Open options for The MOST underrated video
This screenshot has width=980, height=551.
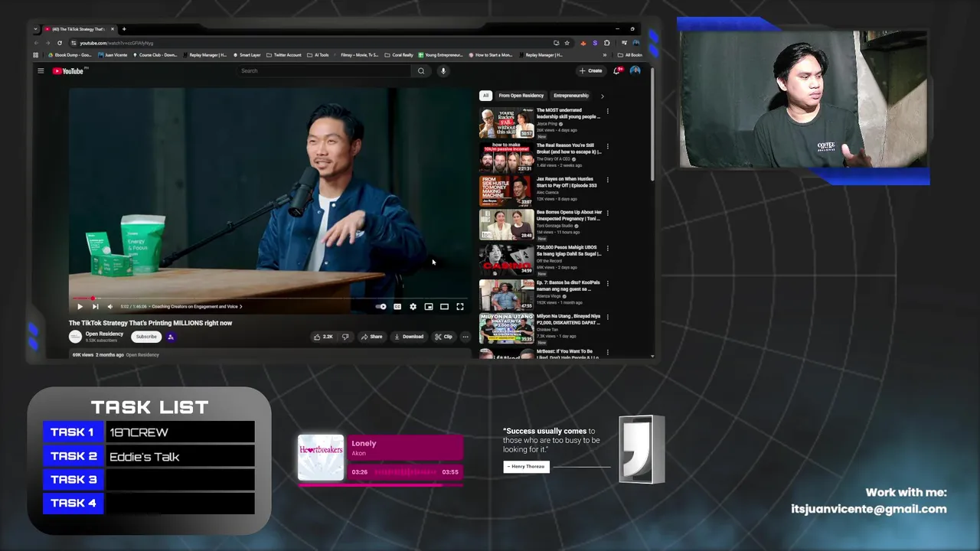[608, 112]
